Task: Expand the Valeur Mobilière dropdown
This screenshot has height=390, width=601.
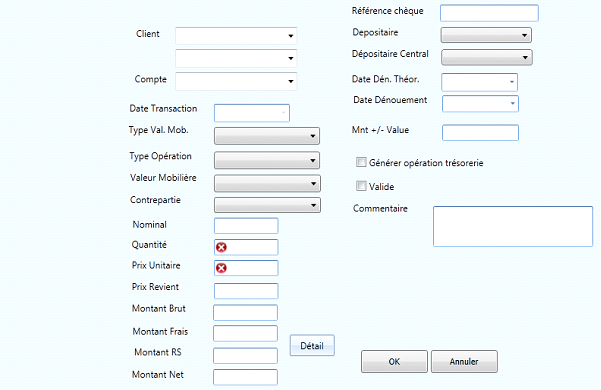Action: [x=267, y=184]
